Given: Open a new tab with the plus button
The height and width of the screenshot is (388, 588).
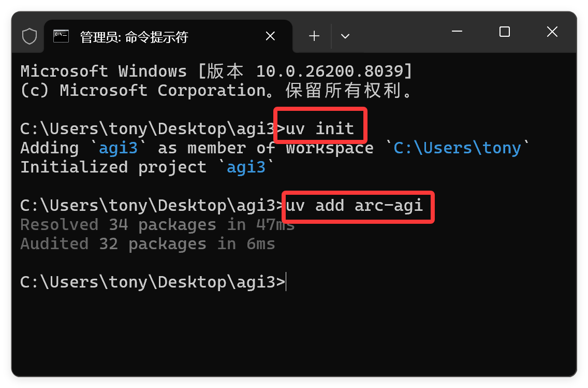Looking at the screenshot, I should 314,36.
